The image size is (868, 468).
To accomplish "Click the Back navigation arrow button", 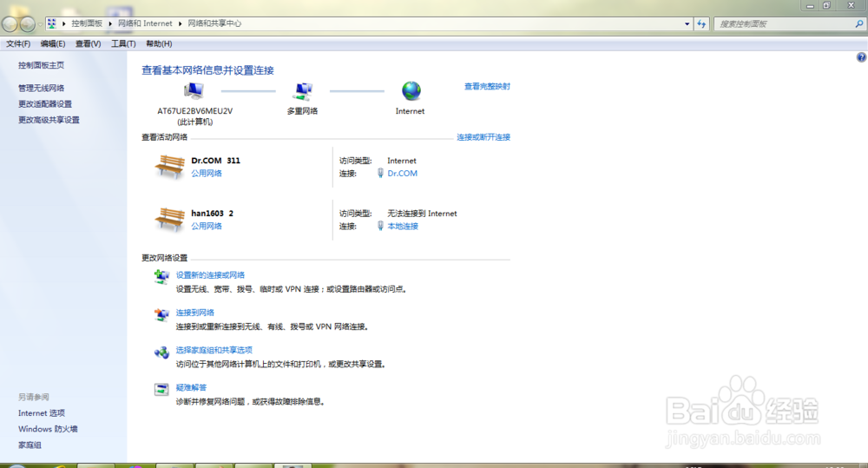I will (x=10, y=23).
